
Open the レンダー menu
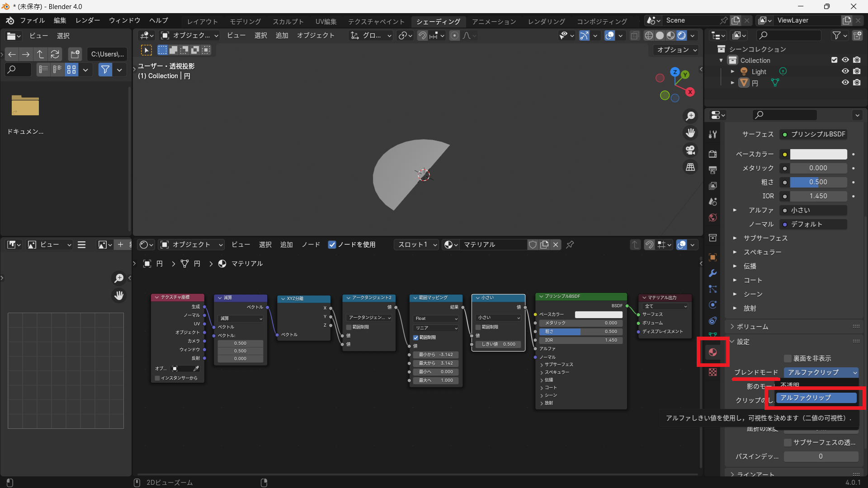tap(88, 20)
